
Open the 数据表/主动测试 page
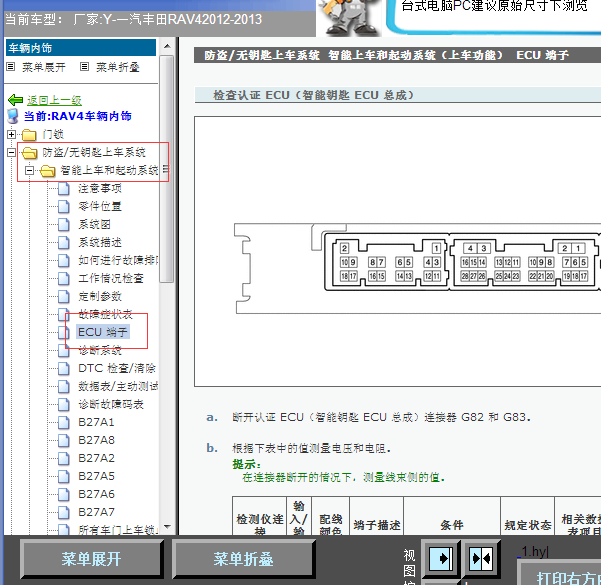(x=118, y=386)
